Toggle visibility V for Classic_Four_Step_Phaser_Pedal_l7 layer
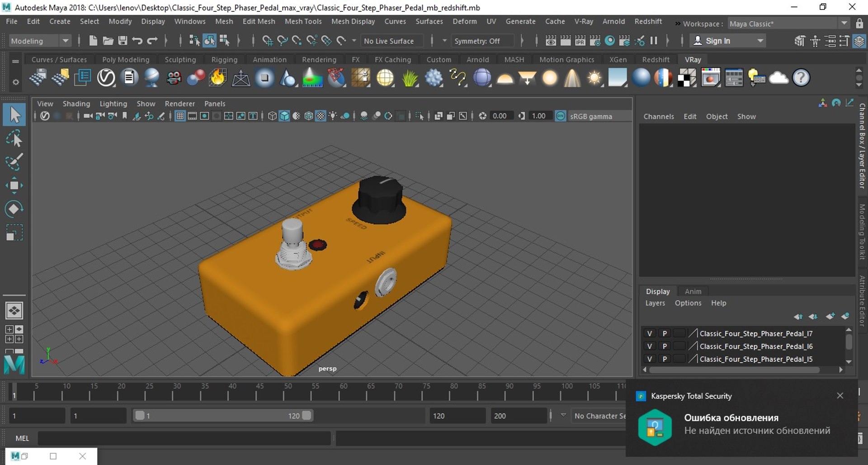This screenshot has height=465, width=868. coord(650,333)
